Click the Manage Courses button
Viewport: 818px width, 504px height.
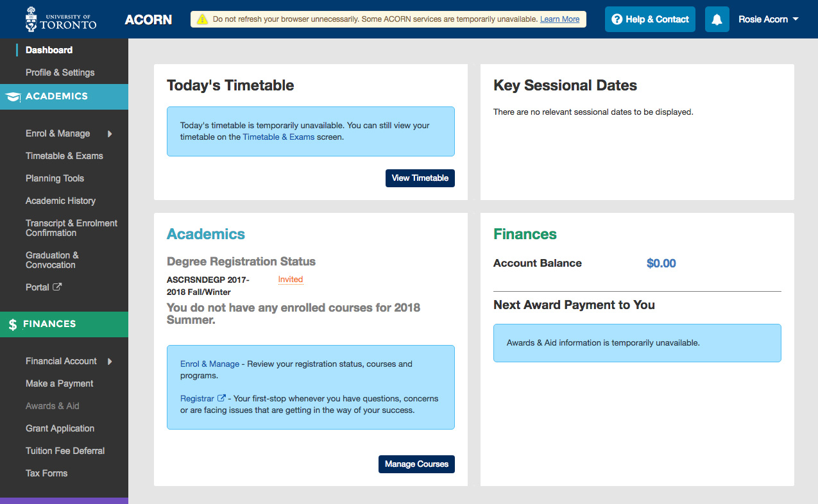tap(416, 464)
